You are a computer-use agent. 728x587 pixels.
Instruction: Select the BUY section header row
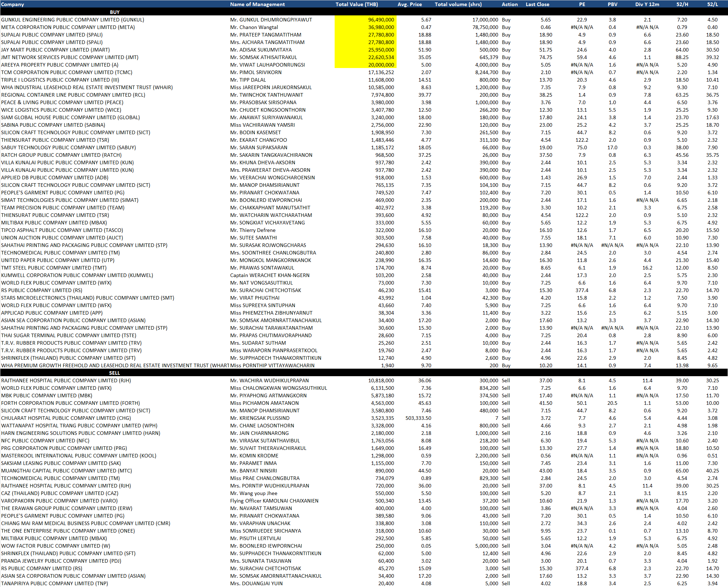coord(115,12)
